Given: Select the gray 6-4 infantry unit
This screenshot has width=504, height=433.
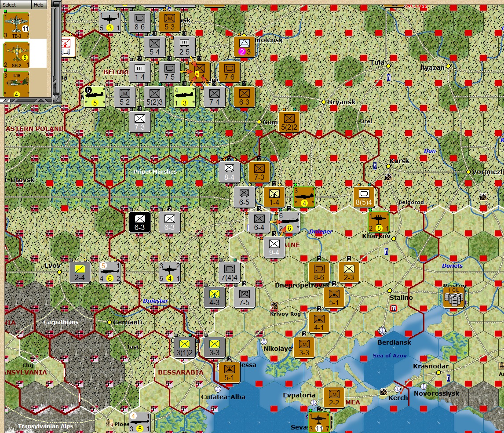Looking at the screenshot, I should point(259,222).
